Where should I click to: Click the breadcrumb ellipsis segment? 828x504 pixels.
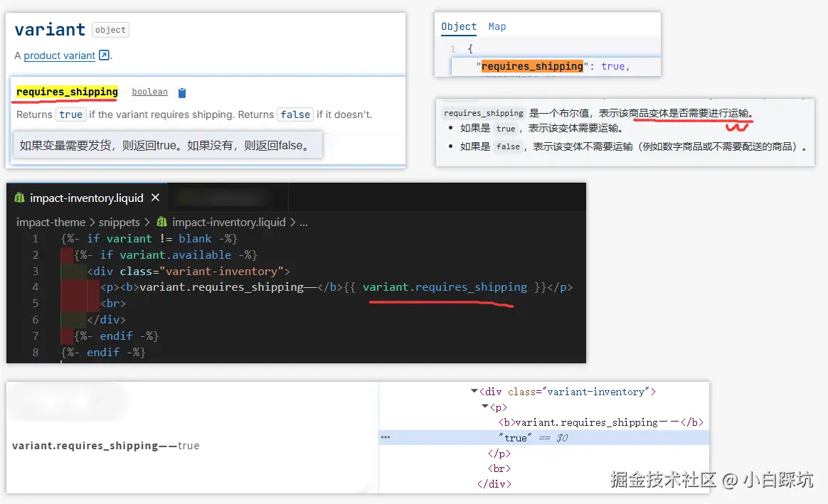(x=304, y=222)
